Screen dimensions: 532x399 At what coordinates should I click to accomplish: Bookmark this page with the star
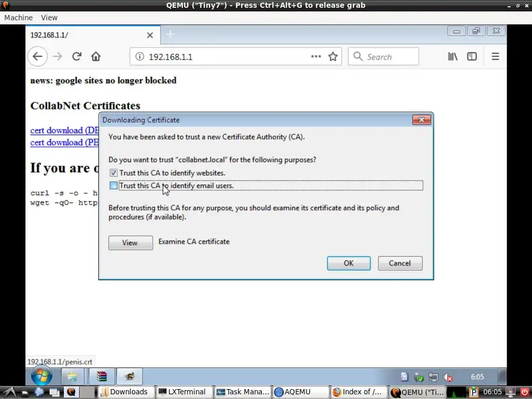(333, 56)
